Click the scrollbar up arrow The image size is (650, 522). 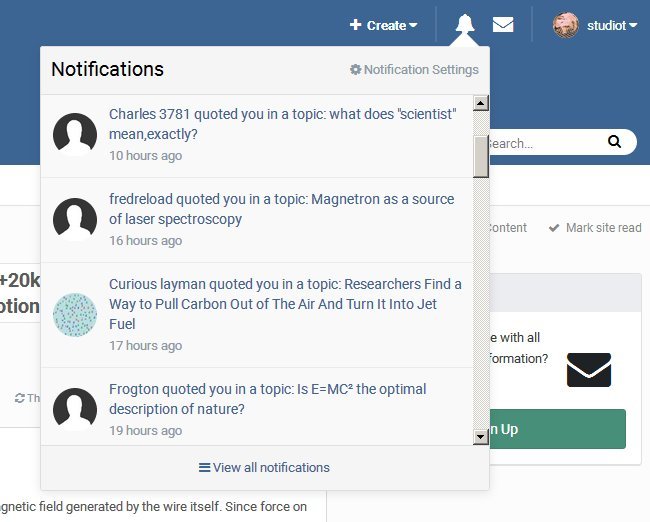(x=481, y=103)
